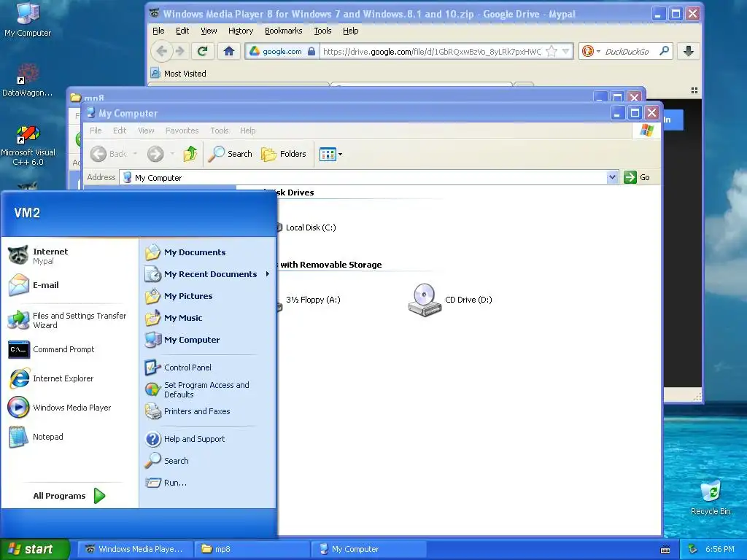This screenshot has width=747, height=560.
Task: Click the Mypal URL address field
Action: (433, 52)
